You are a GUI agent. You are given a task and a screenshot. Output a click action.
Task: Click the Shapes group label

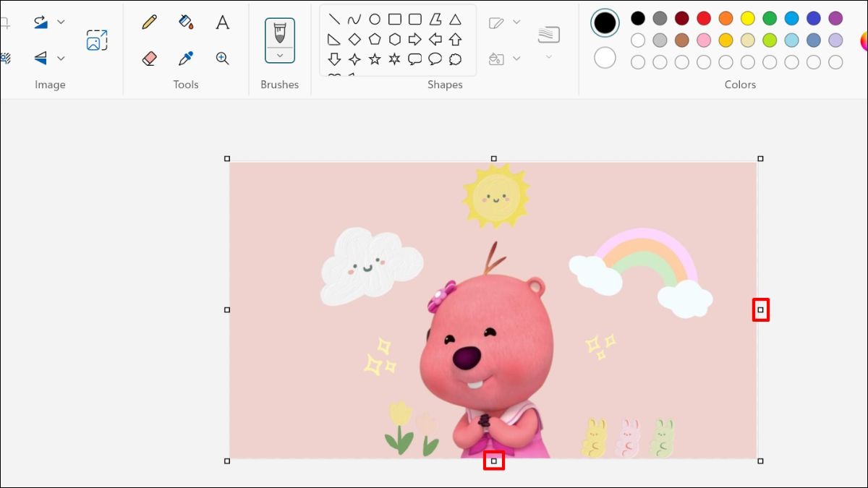[x=445, y=85]
